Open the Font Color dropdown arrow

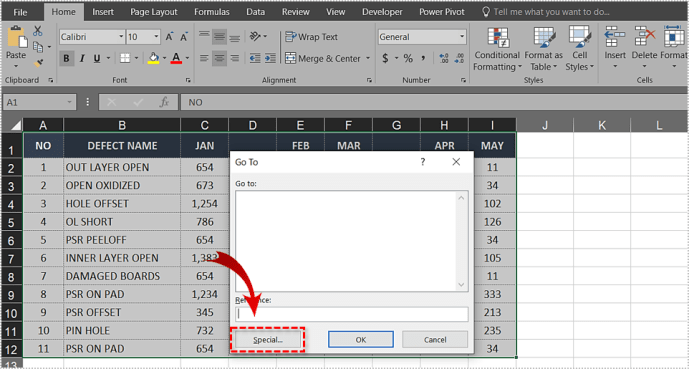point(187,58)
